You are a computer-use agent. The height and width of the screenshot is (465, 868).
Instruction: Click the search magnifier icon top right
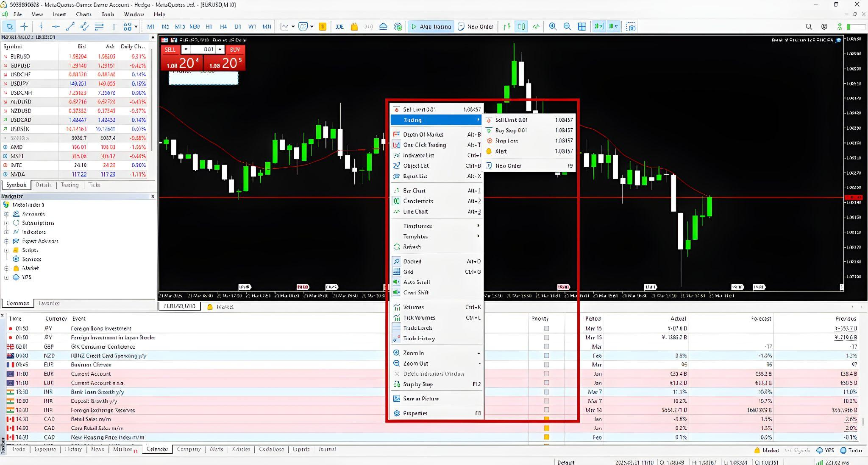(809, 27)
